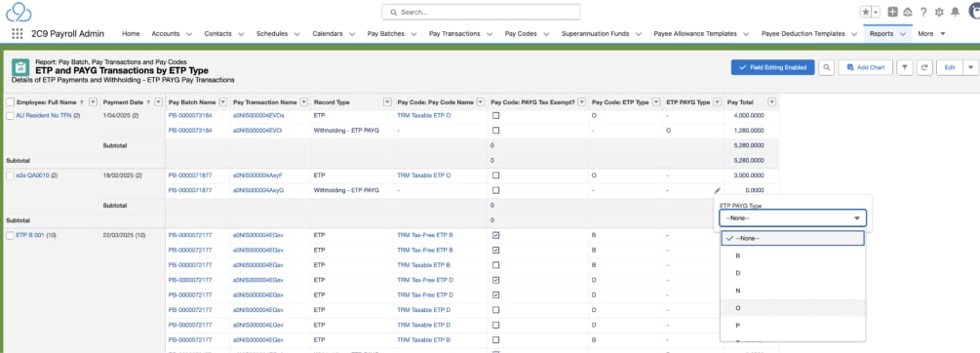
Task: Open the arrow menu next to Edit
Action: coord(970,67)
